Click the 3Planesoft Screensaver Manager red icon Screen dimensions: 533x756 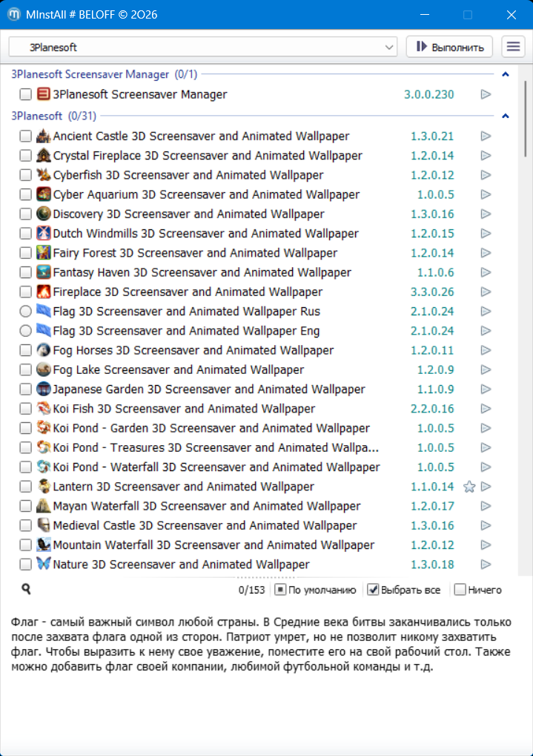point(44,94)
